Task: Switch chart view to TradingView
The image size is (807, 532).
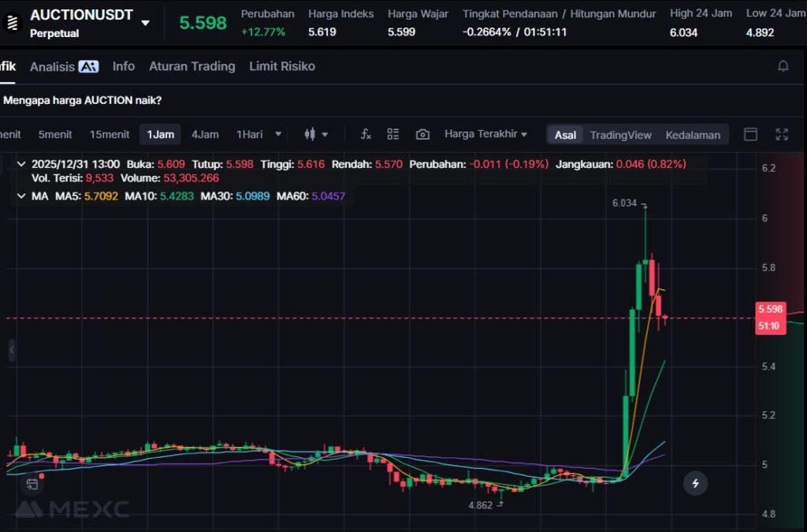Action: [620, 135]
